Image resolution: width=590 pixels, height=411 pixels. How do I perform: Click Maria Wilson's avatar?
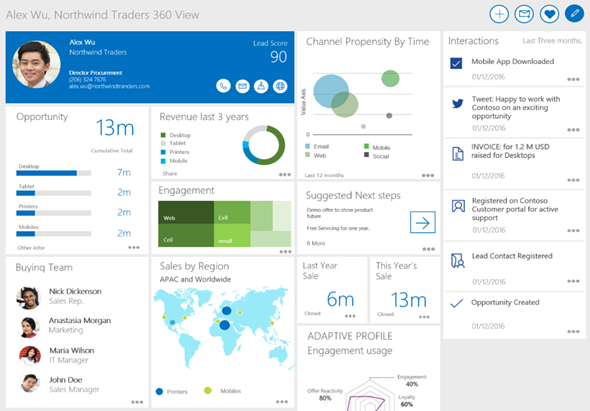(x=30, y=356)
